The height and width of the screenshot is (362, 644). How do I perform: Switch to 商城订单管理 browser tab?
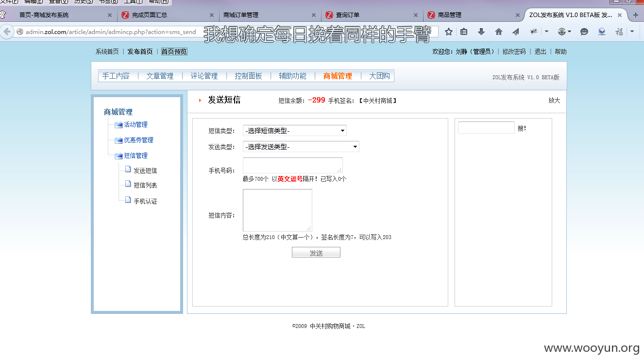click(x=270, y=15)
